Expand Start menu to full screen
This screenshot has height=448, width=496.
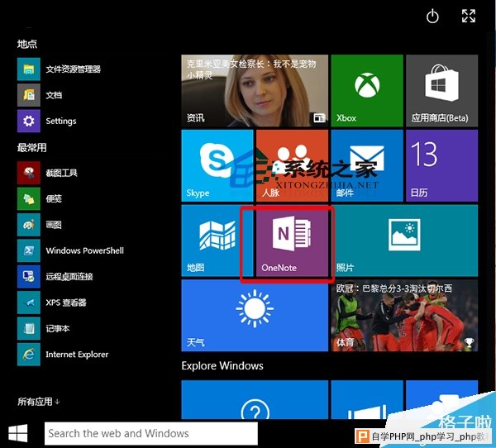468,16
